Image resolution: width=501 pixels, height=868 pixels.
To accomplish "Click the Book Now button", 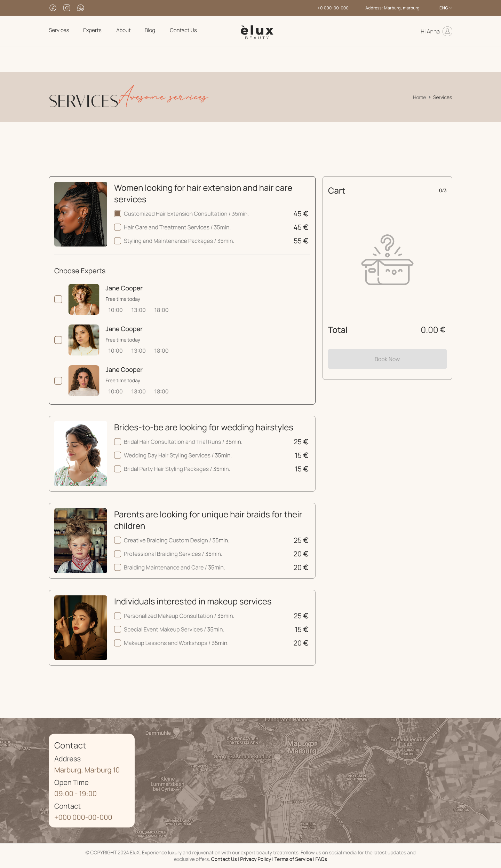I will point(387,359).
